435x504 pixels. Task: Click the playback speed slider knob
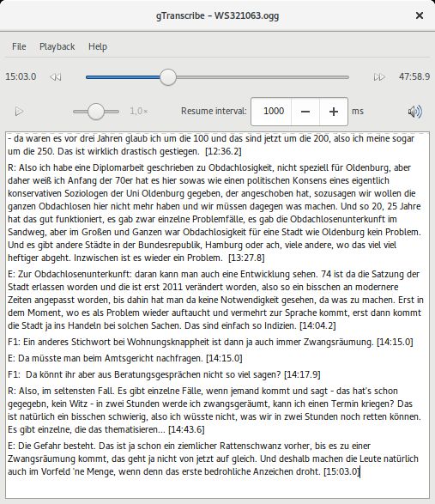[x=96, y=112]
